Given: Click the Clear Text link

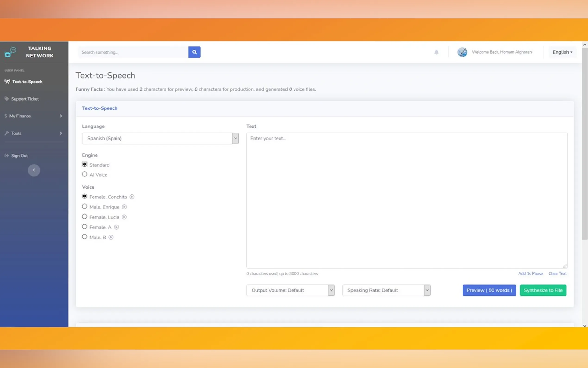Looking at the screenshot, I should (x=557, y=273).
